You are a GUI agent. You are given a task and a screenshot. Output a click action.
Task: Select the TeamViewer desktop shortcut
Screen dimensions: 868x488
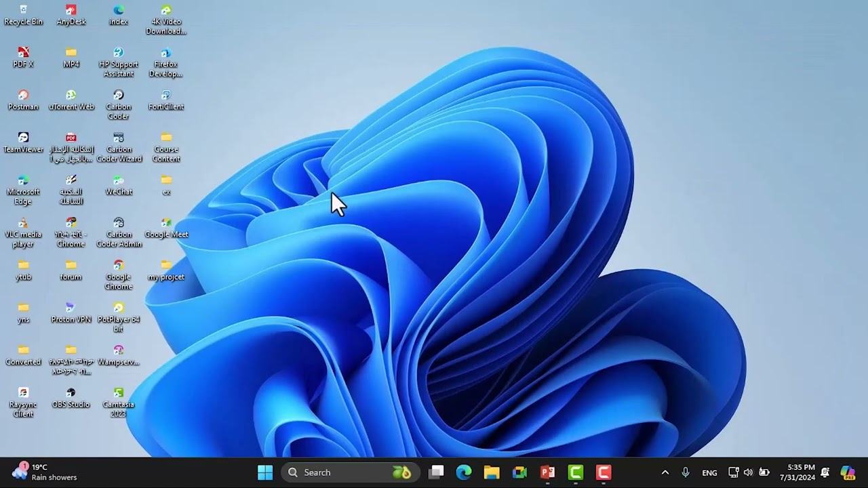(x=23, y=144)
